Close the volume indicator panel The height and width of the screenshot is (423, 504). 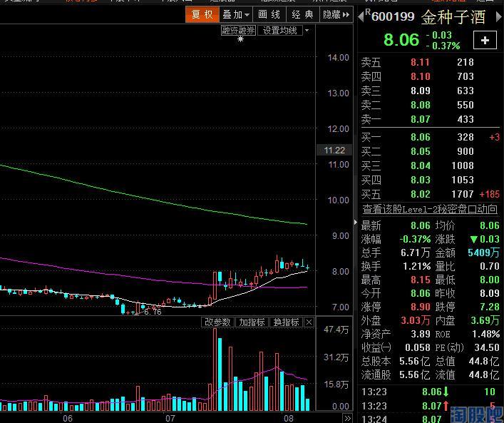click(x=309, y=322)
